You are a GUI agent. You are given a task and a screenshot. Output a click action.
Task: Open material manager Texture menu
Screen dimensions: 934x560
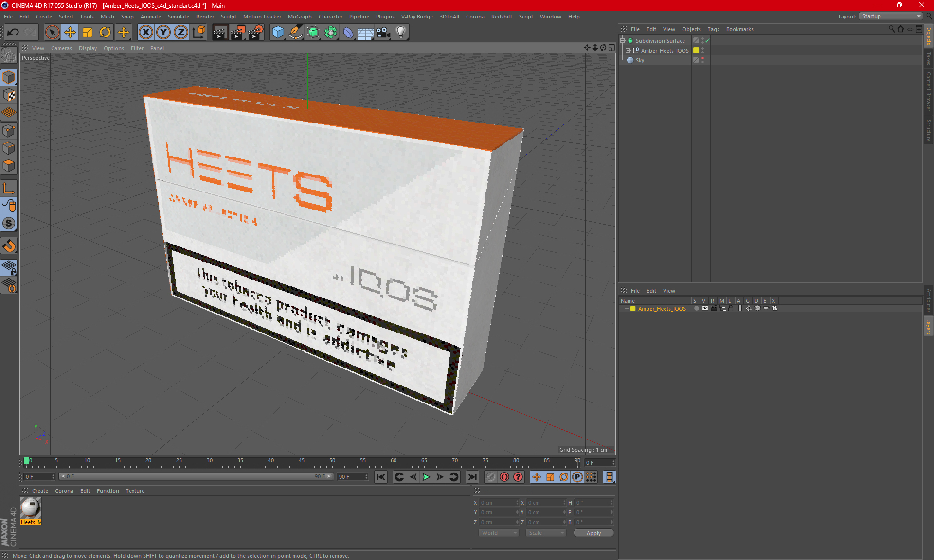(x=135, y=491)
